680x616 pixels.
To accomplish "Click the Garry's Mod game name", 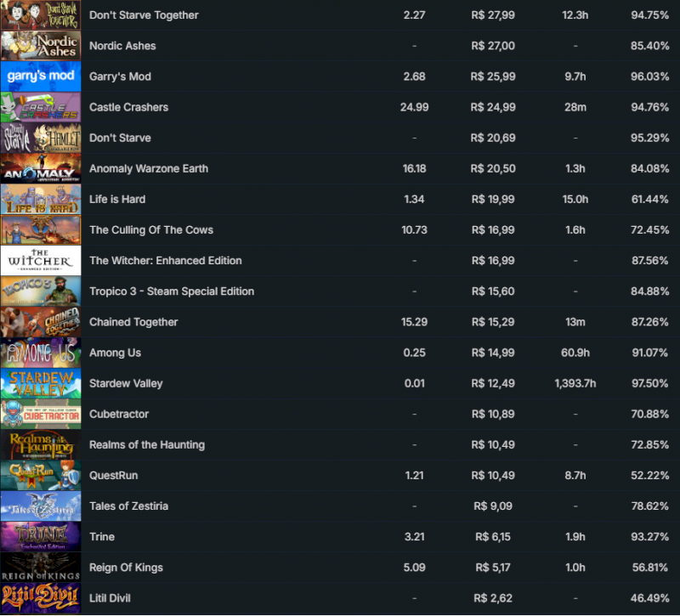I will (x=120, y=76).
